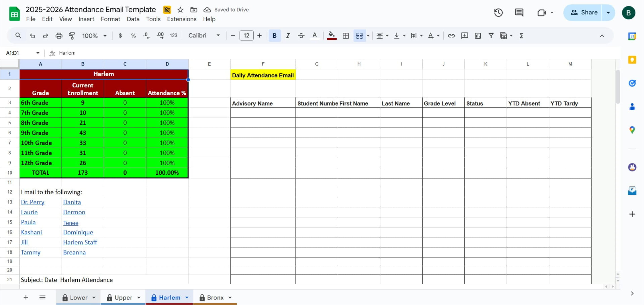This screenshot has width=644, height=305.
Task: Move document to a folder
Action: (x=193, y=10)
